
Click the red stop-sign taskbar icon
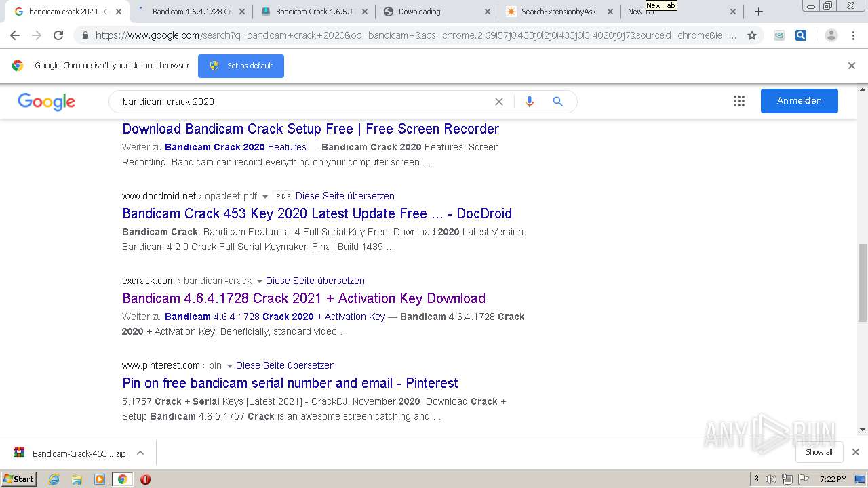pyautogui.click(x=145, y=479)
